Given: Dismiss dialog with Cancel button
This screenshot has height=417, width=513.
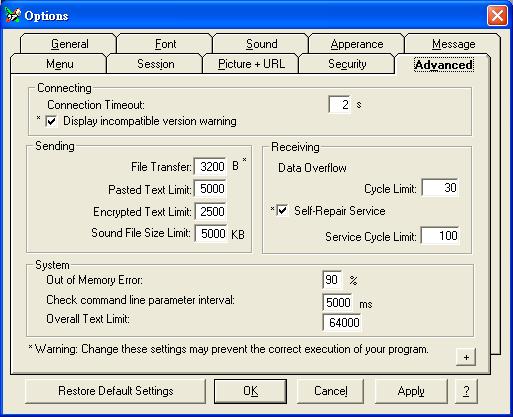Looking at the screenshot, I should tap(331, 391).
